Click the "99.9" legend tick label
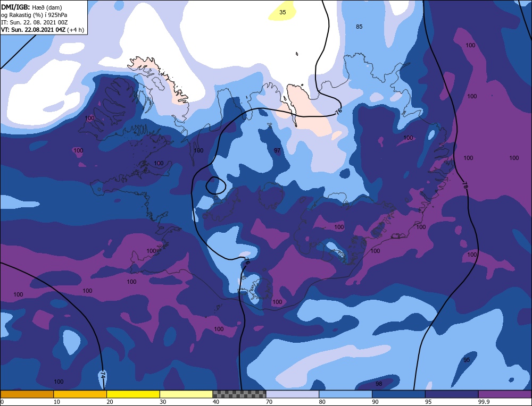The height and width of the screenshot is (406, 532). tap(485, 402)
